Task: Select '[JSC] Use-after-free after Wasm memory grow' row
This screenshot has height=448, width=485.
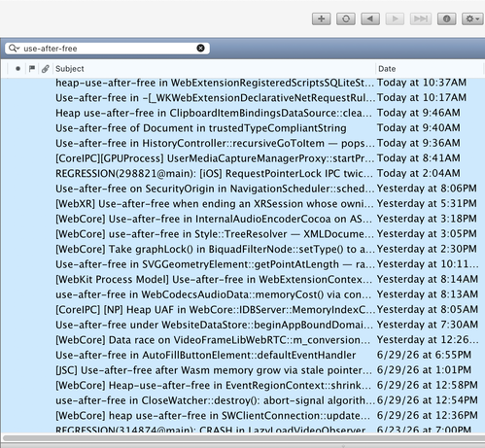Action: tap(242, 369)
